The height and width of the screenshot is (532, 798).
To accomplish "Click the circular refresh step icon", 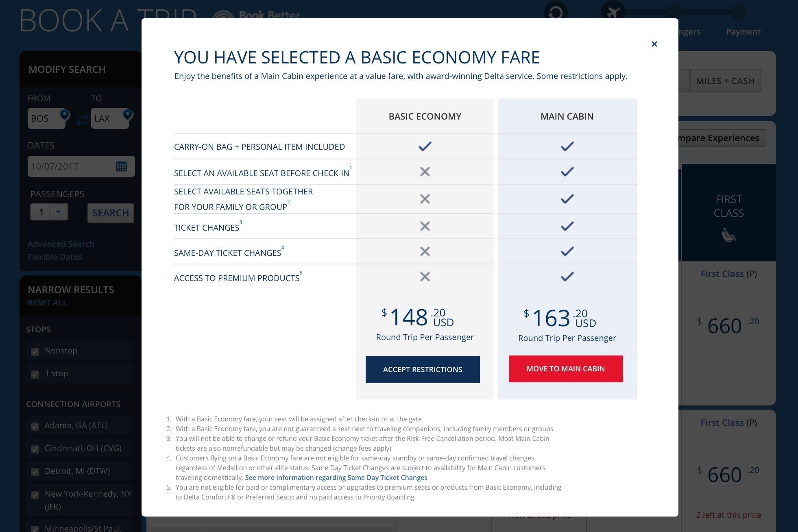I will (556, 12).
